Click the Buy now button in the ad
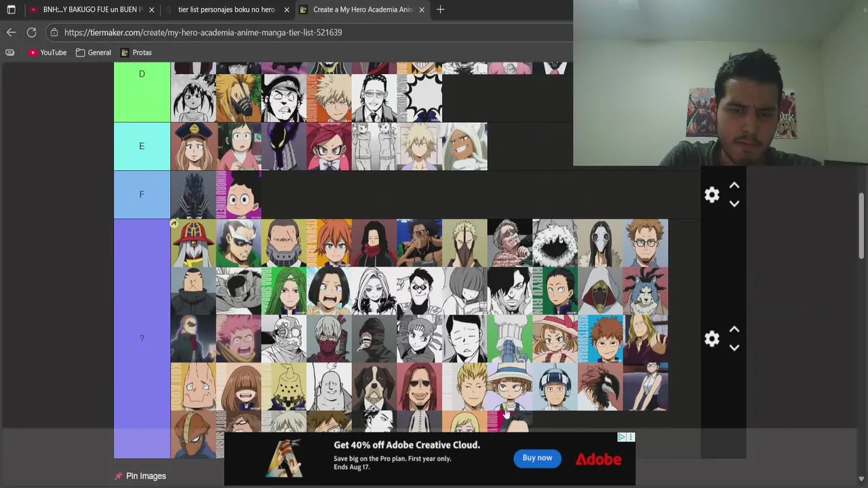868x488 pixels. [x=537, y=458]
